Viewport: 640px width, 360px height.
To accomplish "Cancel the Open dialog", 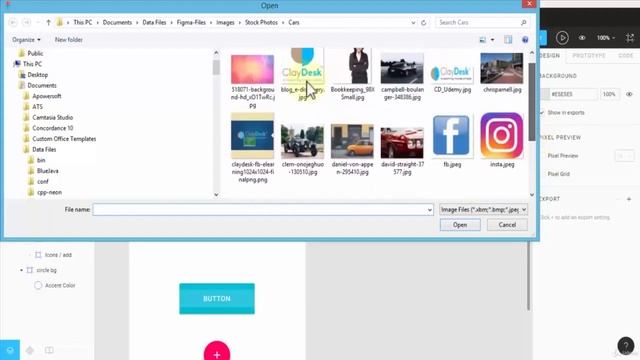I will [507, 225].
